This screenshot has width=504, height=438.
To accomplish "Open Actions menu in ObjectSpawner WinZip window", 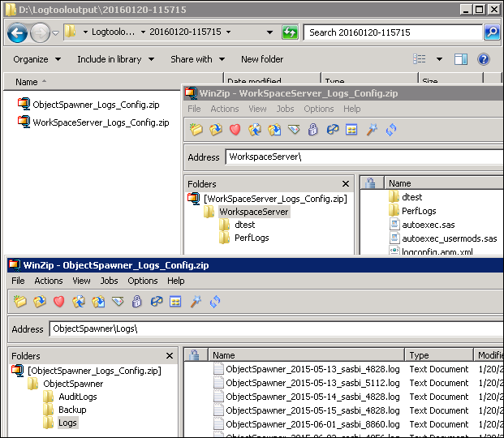I will 49,281.
